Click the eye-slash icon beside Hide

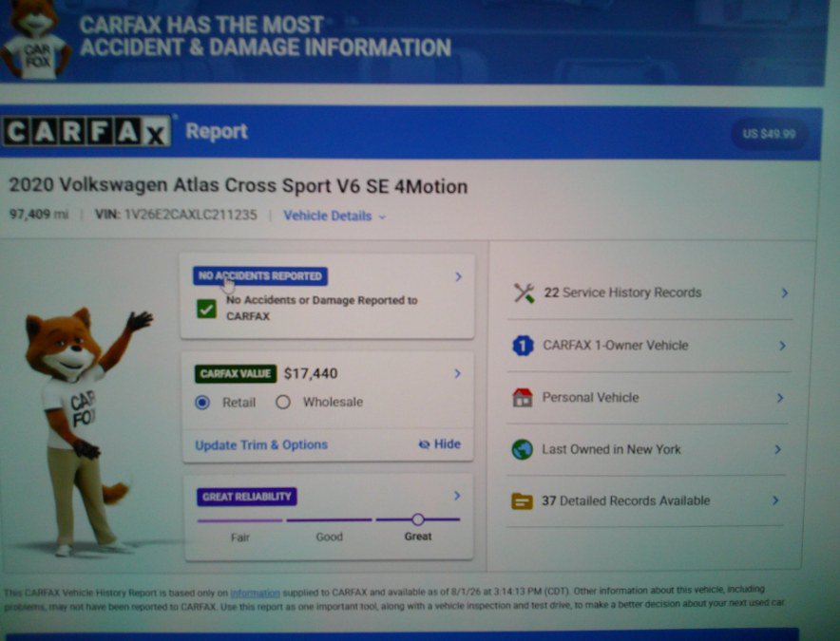[425, 444]
